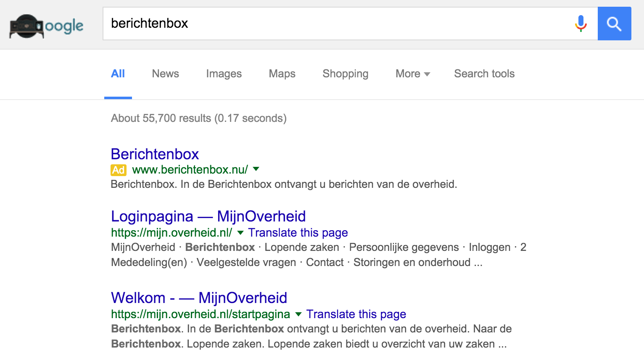This screenshot has width=644, height=361.
Task: Open Search tools
Action: coord(484,74)
